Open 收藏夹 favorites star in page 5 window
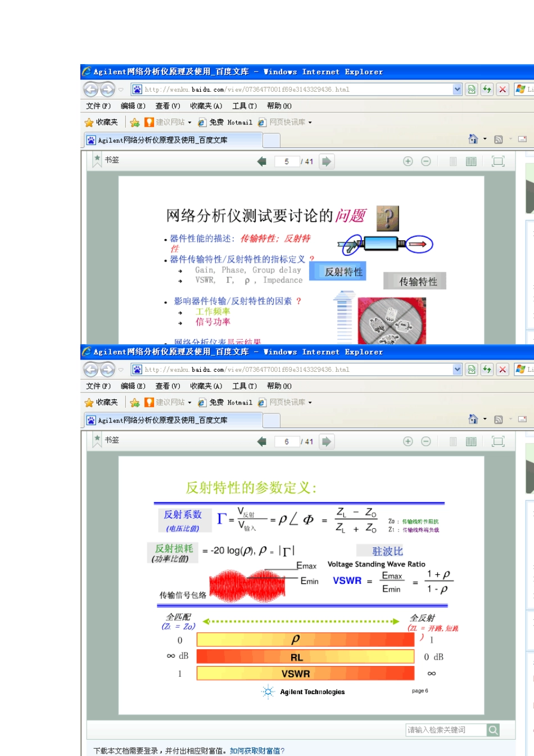Screen dimensions: 534x756 coord(101,122)
